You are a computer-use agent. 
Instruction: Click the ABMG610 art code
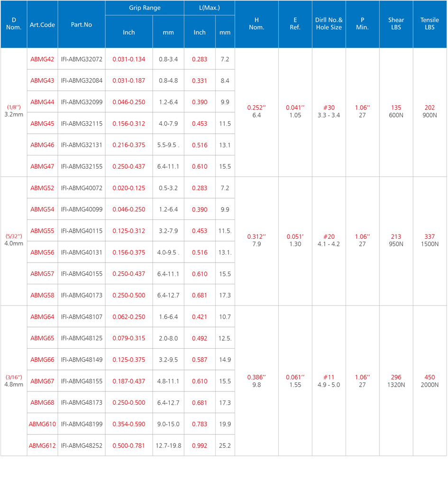coord(42,424)
